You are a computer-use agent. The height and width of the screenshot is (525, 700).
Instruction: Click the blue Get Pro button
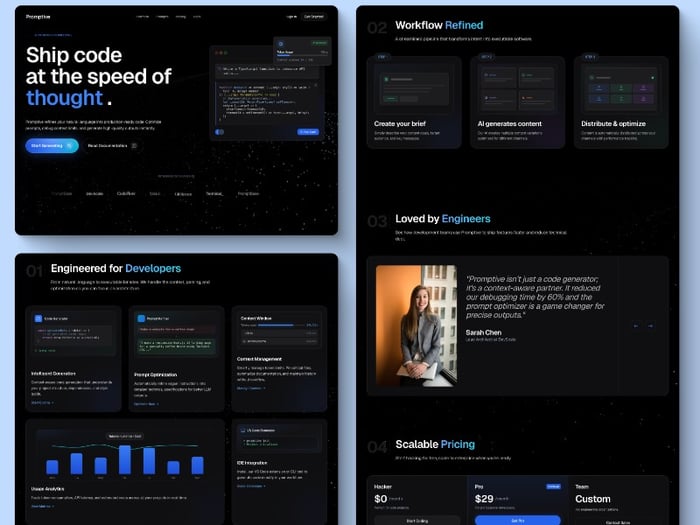[517, 520]
